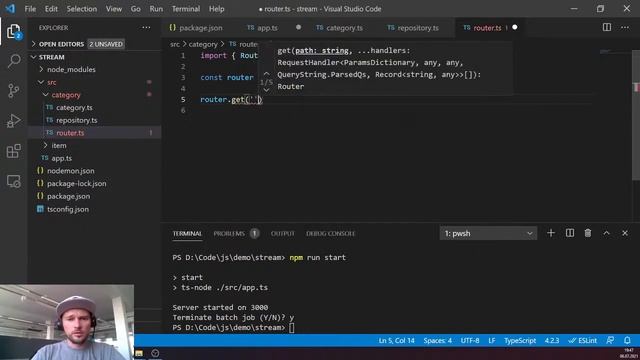Switch to the Output panel tab

[x=282, y=233]
